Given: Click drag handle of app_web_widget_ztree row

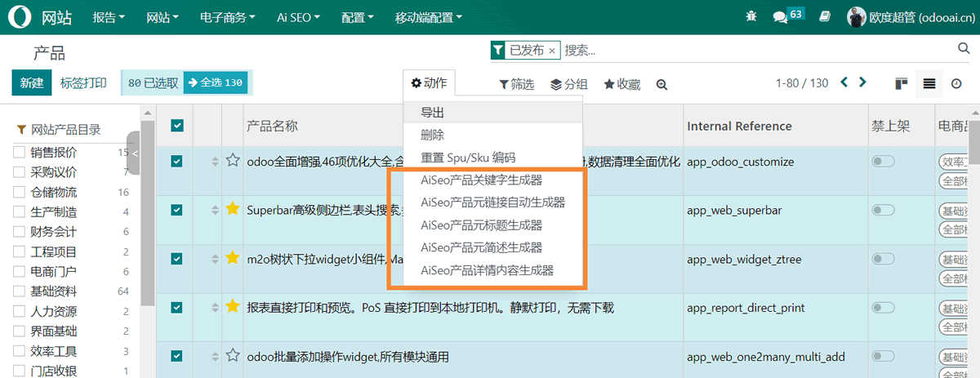Looking at the screenshot, I should (x=215, y=259).
